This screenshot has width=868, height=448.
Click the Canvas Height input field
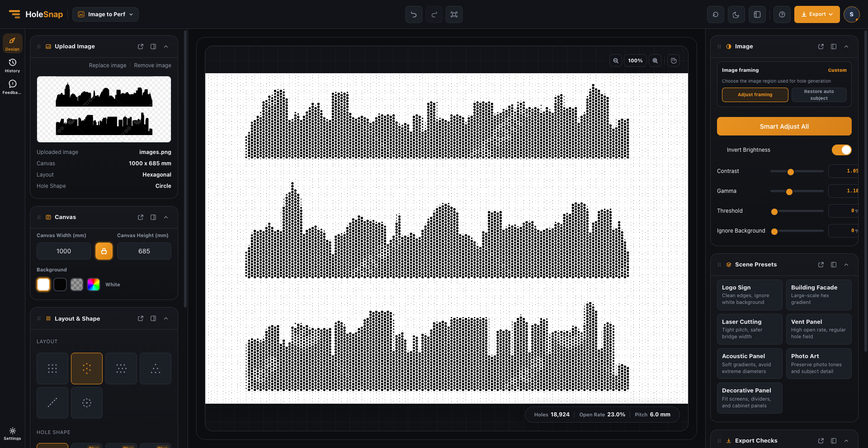tap(144, 251)
